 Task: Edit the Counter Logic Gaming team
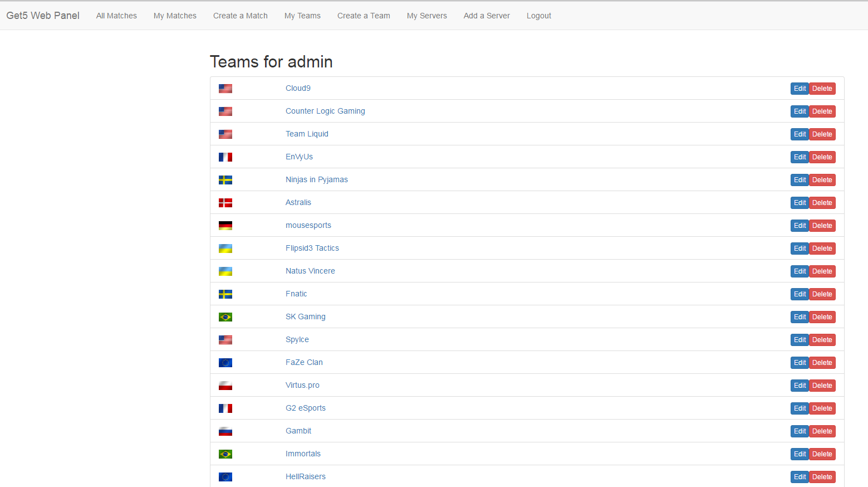pyautogui.click(x=800, y=111)
